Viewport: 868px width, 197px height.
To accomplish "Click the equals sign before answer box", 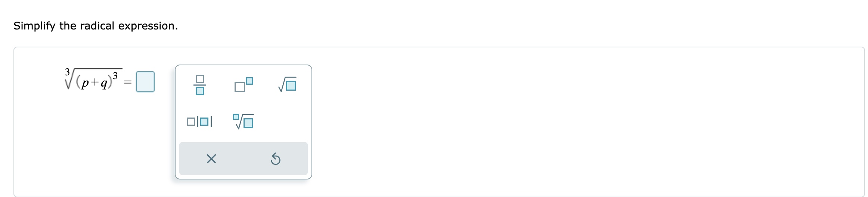I will point(128,82).
